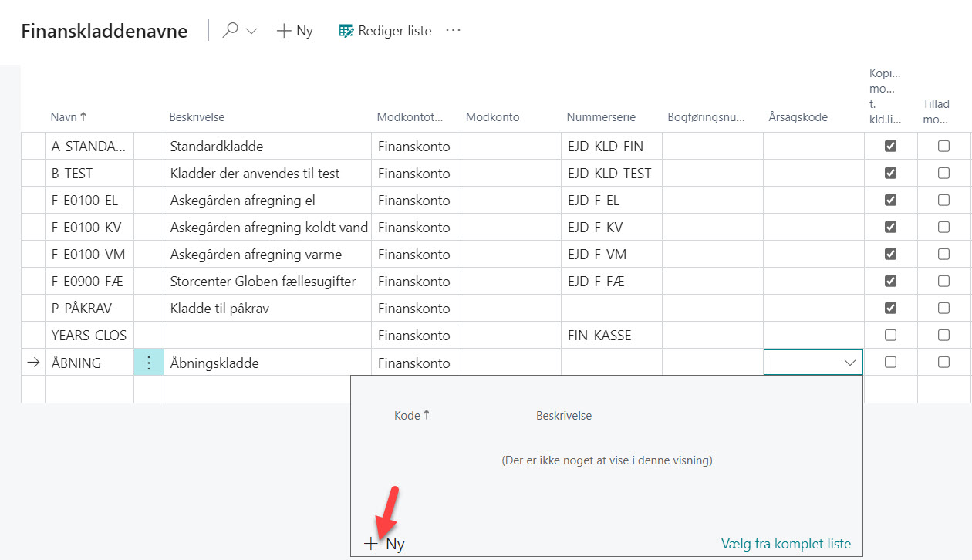Click the Beskrivelse column header in the main table
This screenshot has height=560, width=972.
point(197,117)
